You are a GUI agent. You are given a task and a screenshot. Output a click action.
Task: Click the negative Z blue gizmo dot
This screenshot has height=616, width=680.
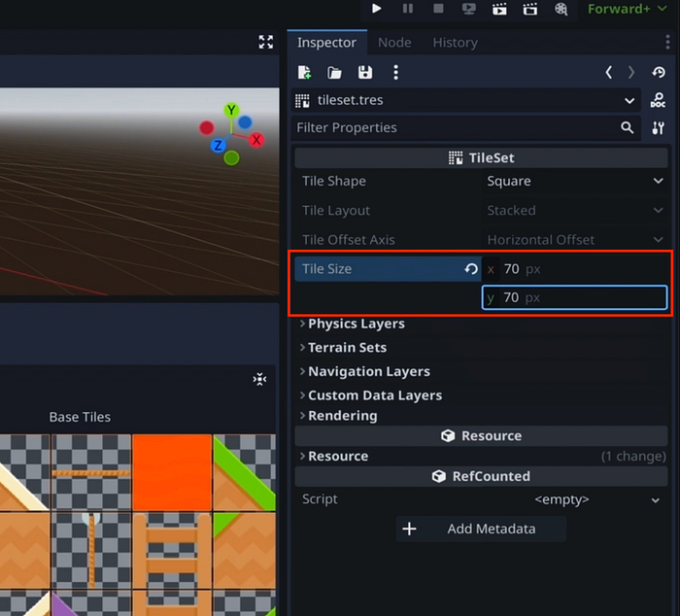[245, 122]
